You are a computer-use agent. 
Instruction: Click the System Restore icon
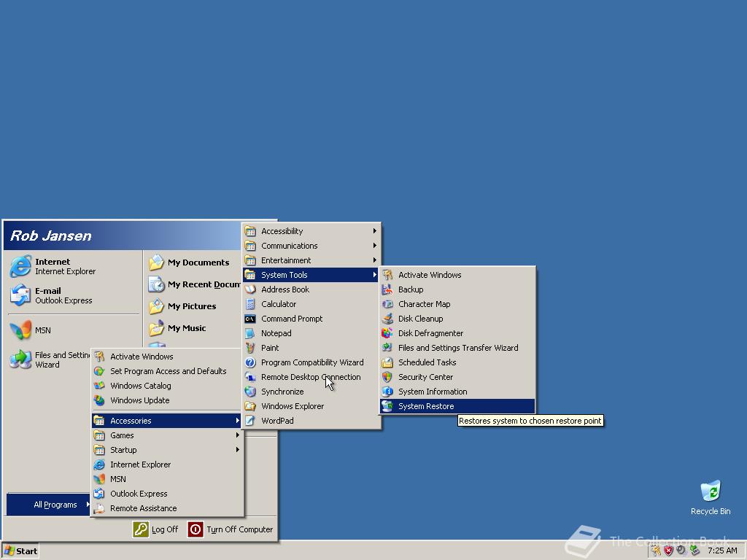pos(387,406)
